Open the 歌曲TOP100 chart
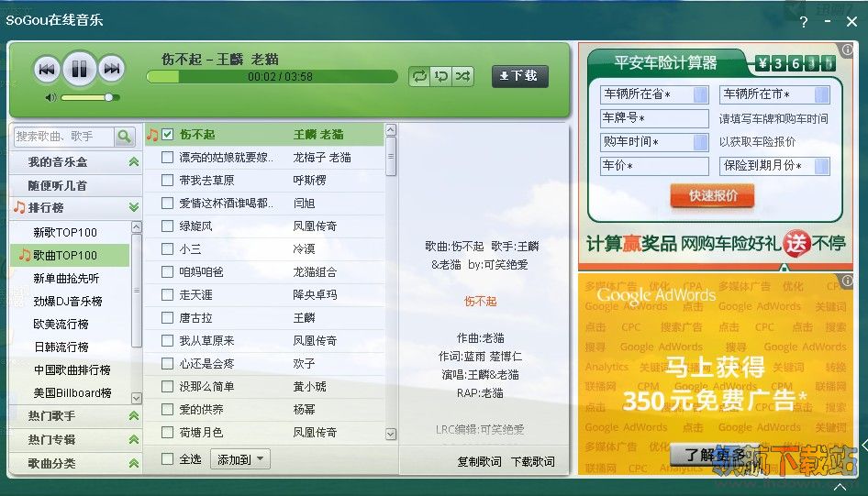868x496 pixels. point(65,256)
